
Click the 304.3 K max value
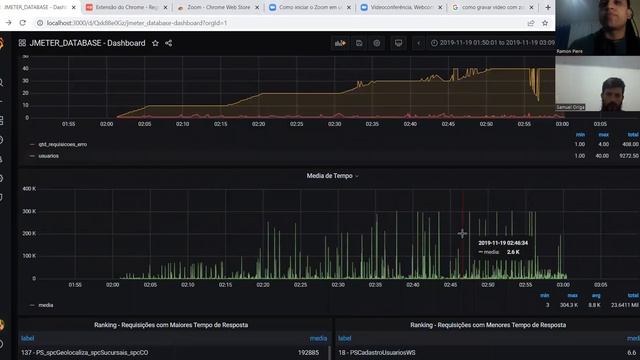point(569,305)
